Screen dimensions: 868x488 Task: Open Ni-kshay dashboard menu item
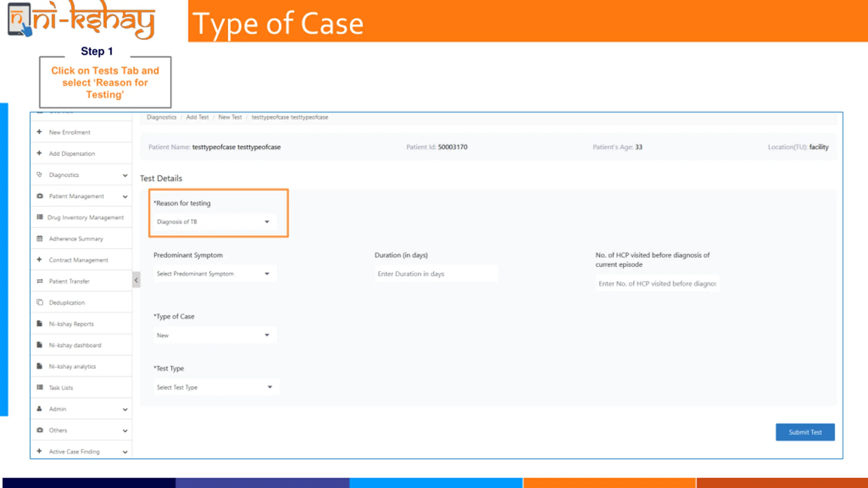pyautogui.click(x=75, y=345)
